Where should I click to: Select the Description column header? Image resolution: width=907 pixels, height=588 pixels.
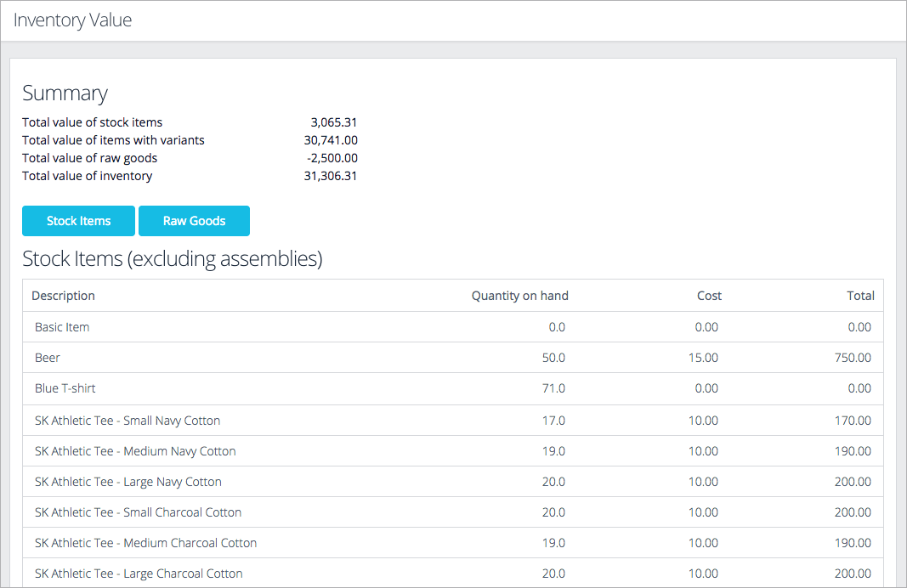[63, 296]
